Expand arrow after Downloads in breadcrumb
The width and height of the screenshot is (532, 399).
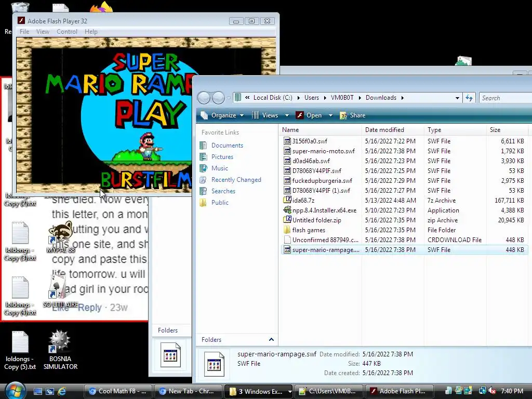(403, 98)
